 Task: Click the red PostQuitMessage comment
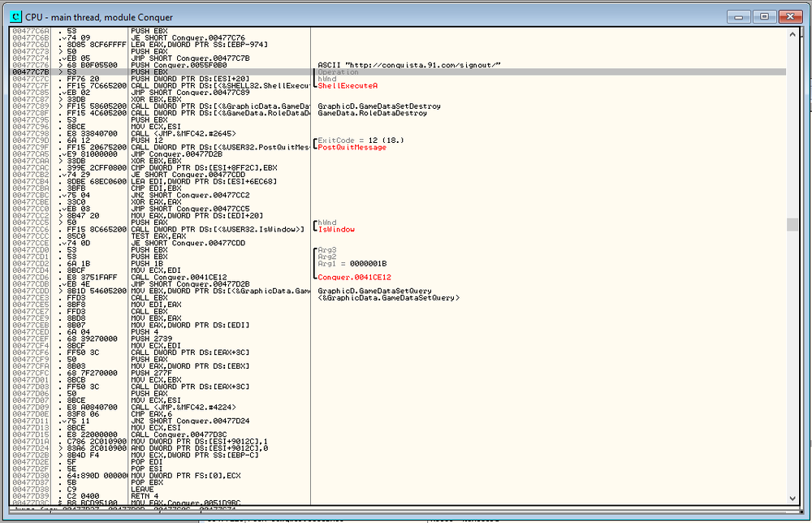(351, 148)
